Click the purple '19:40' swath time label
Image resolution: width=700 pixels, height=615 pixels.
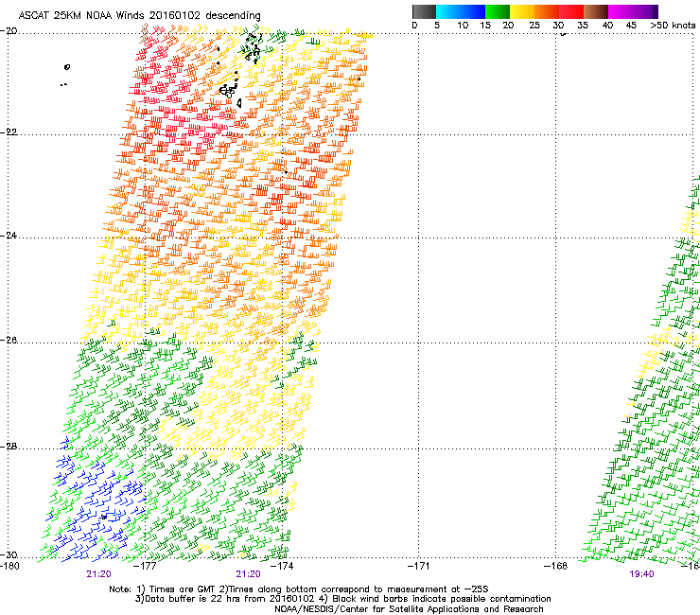click(x=641, y=574)
